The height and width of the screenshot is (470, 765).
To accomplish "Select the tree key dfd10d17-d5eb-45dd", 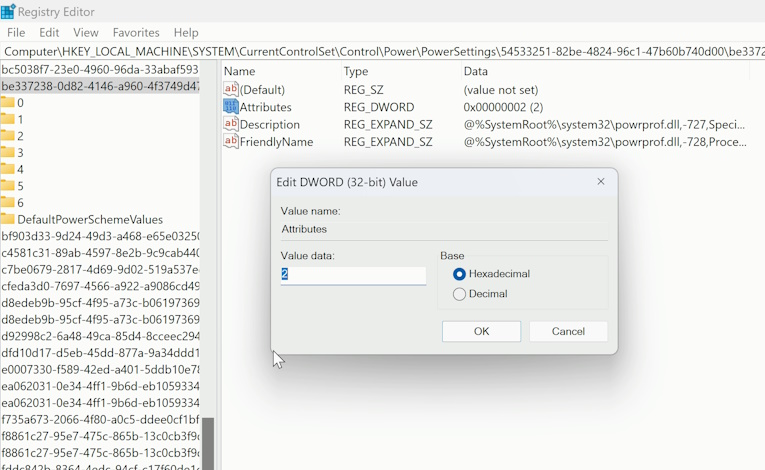I will 100,353.
